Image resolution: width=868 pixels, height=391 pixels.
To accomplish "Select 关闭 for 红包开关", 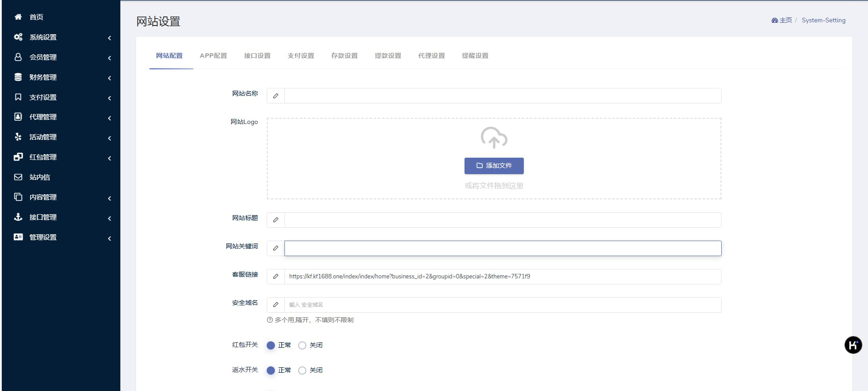I will [x=302, y=345].
